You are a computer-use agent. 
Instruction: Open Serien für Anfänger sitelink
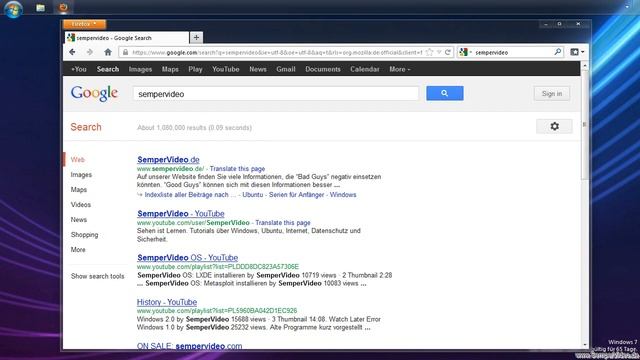[x=296, y=195]
